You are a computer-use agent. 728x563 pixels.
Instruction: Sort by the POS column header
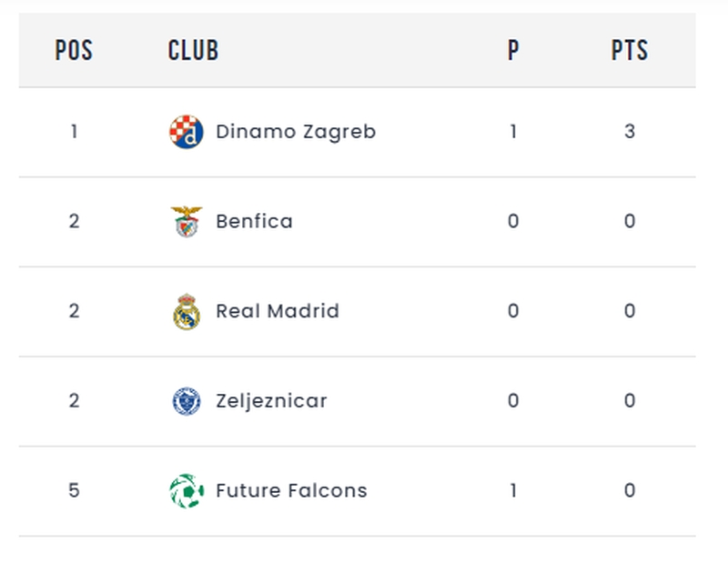[x=74, y=50]
